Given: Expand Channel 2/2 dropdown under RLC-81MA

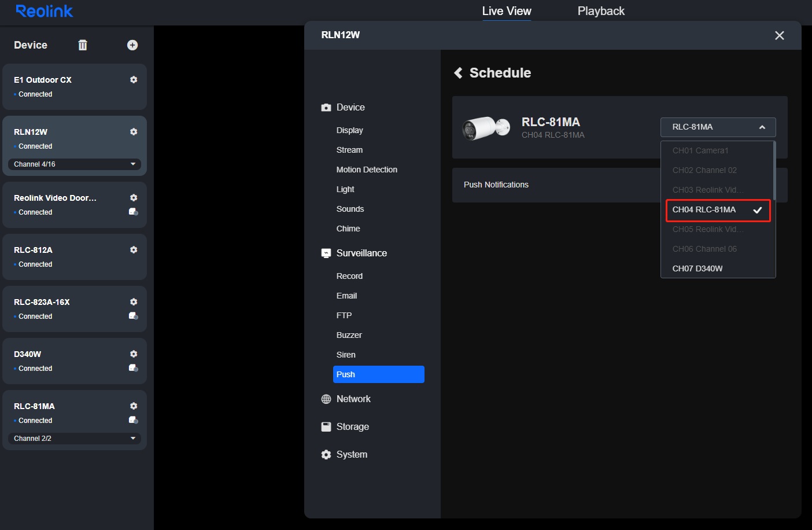Looking at the screenshot, I should pos(75,439).
